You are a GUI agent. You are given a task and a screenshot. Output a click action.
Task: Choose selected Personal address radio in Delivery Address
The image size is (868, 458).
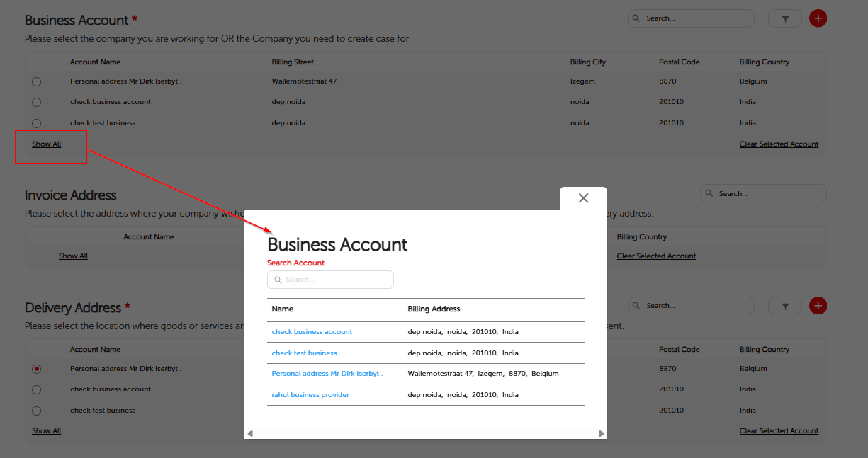pos(37,369)
